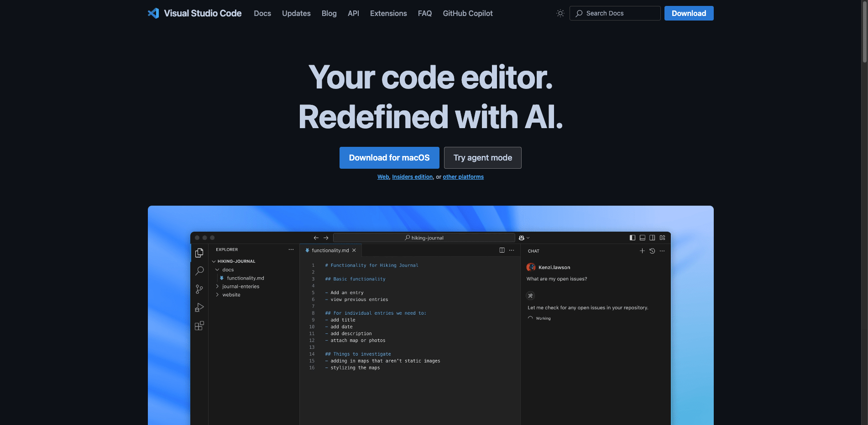
Task: Open the Insiders edition link
Action: (412, 177)
